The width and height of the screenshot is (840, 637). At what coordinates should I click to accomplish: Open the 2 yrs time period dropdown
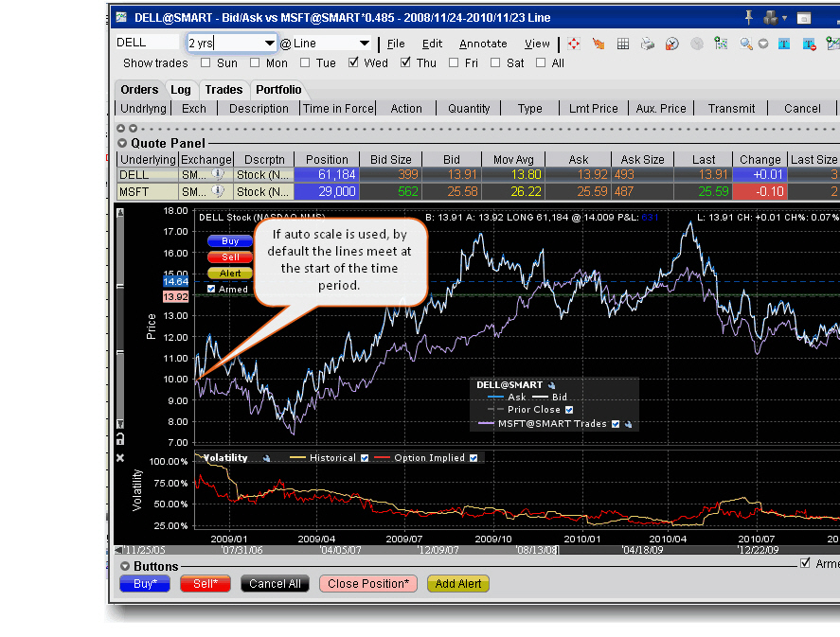(270, 43)
